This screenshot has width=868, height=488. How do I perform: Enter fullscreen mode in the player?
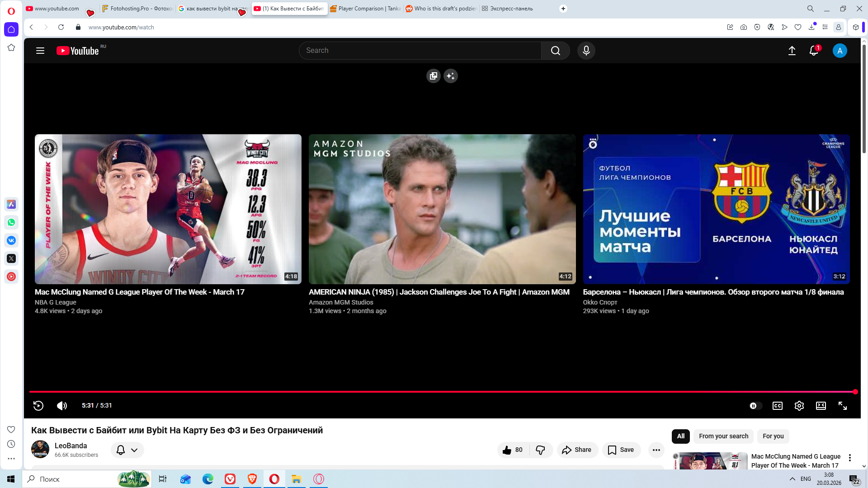click(x=842, y=406)
